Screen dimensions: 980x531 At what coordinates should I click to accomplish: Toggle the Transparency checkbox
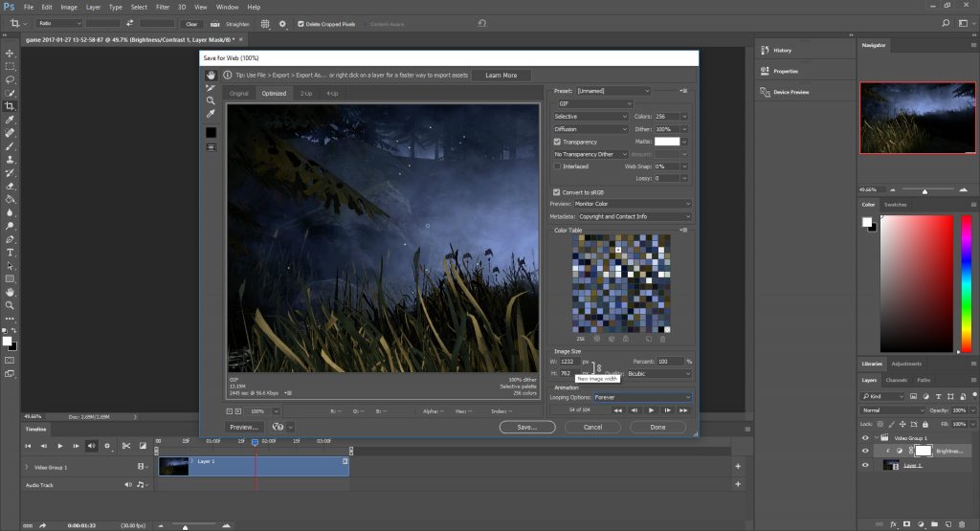pyautogui.click(x=557, y=142)
